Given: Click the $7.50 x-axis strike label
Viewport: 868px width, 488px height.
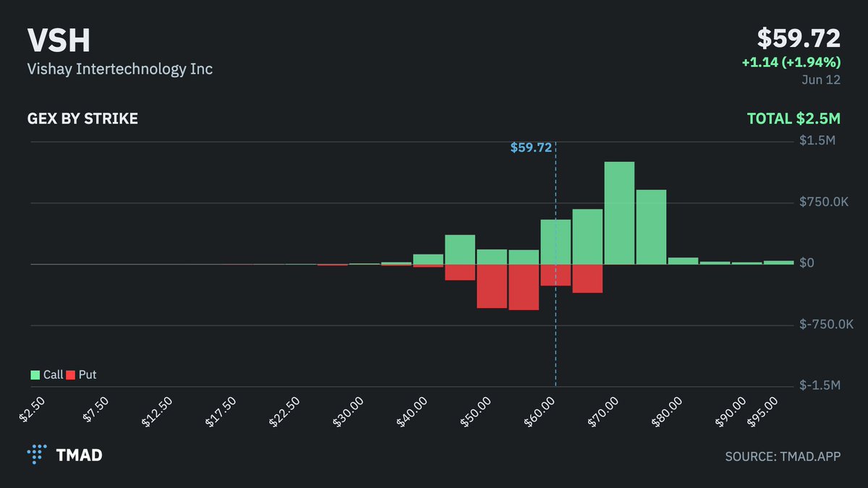Looking at the screenshot, I should pos(97,408).
